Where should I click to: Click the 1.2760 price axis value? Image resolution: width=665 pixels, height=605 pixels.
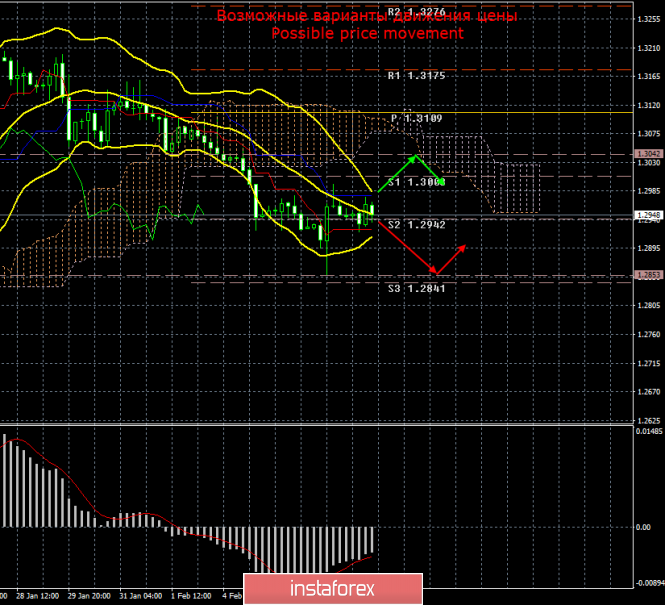pyautogui.click(x=649, y=335)
